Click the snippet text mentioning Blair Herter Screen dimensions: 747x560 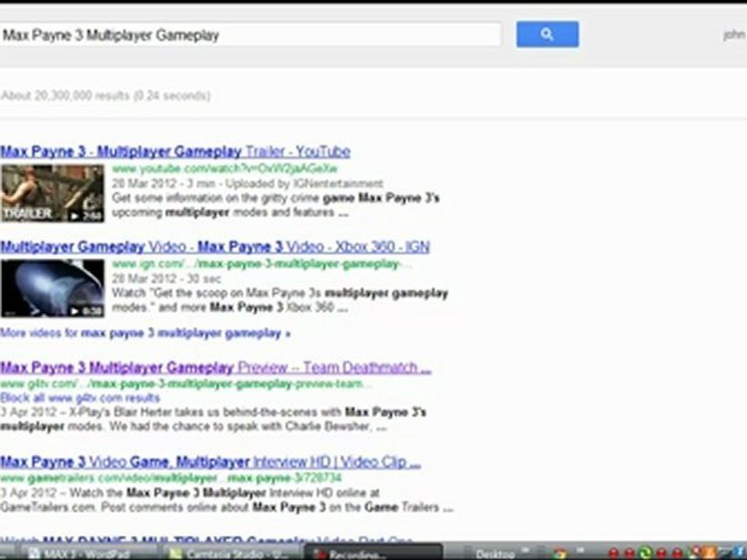click(x=213, y=419)
